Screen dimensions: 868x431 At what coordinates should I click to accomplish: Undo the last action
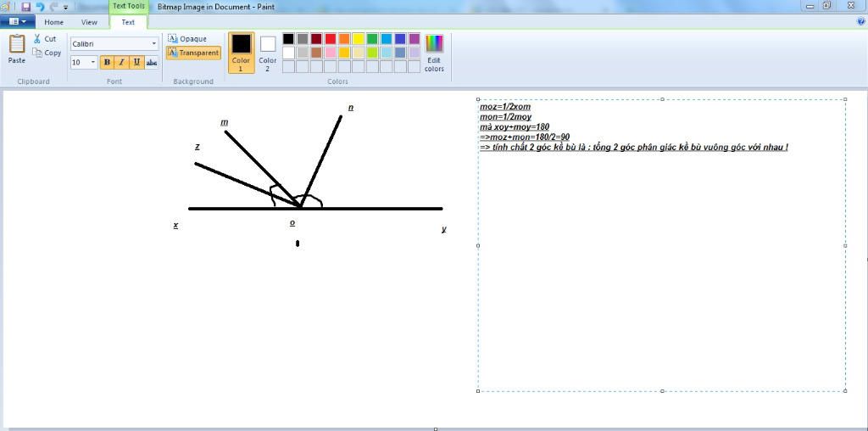click(x=40, y=7)
